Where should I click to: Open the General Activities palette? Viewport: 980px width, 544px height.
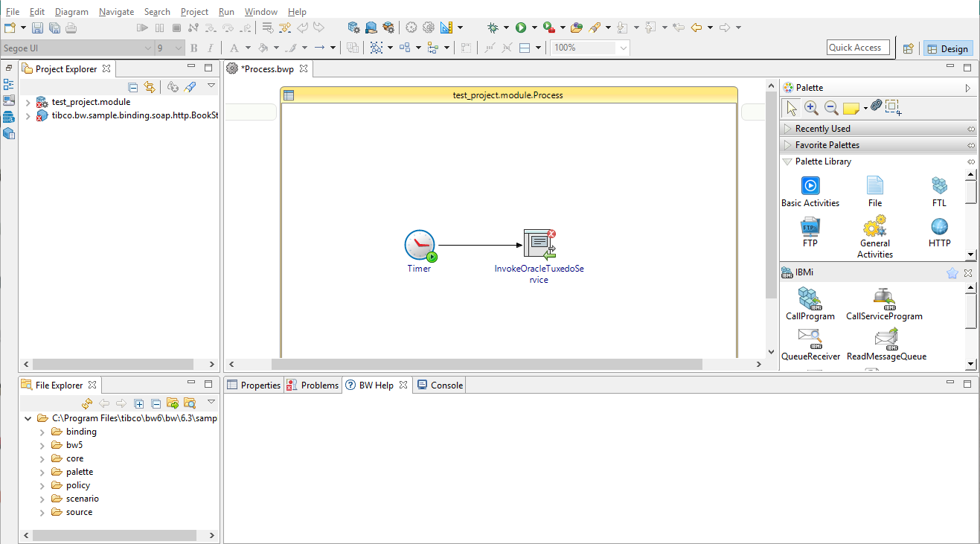pyautogui.click(x=875, y=237)
